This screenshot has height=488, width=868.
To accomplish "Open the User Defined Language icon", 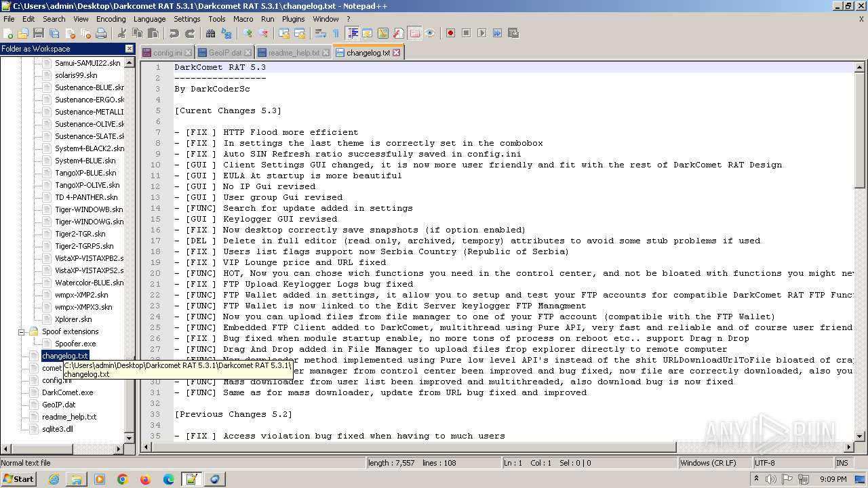I will tap(368, 33).
